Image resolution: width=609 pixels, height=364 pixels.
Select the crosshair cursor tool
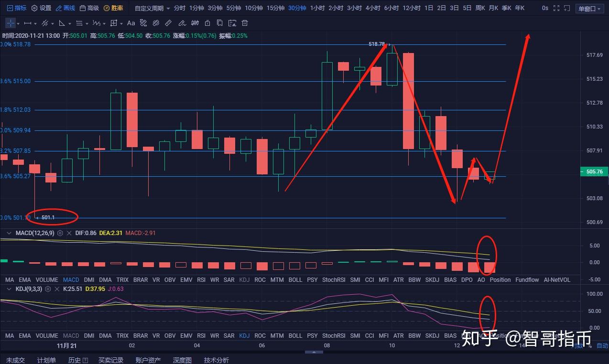[x=11, y=23]
